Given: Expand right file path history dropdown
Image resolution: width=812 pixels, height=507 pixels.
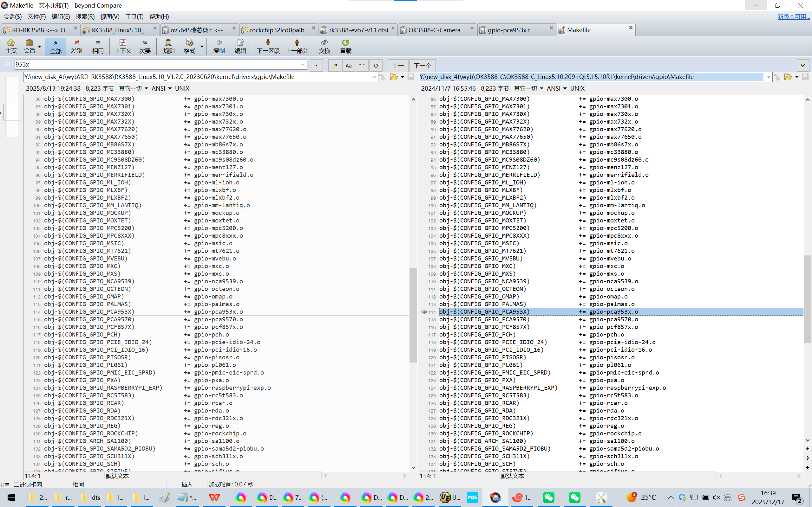Looking at the screenshot, I should coord(768,77).
